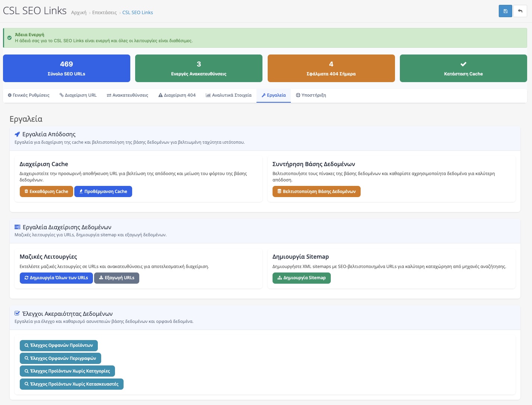Click the description starting Εργαλεία για έλεγχο
This screenshot has height=405, width=532.
[x=104, y=321]
